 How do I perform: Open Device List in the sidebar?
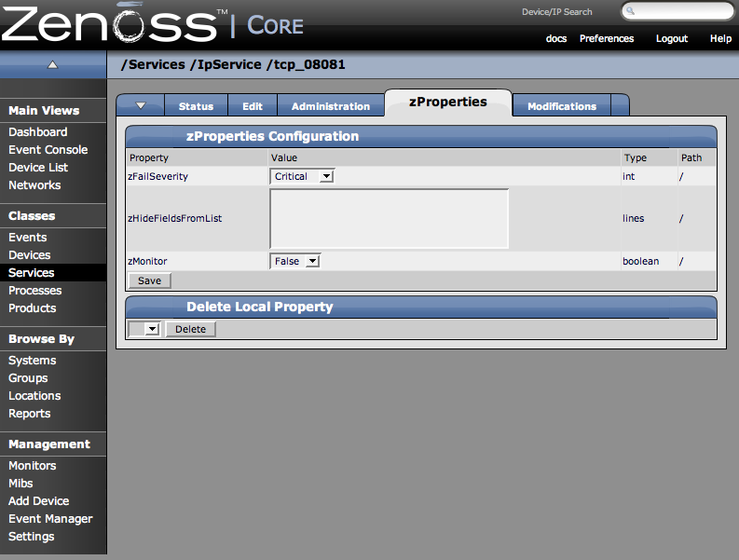coord(38,168)
